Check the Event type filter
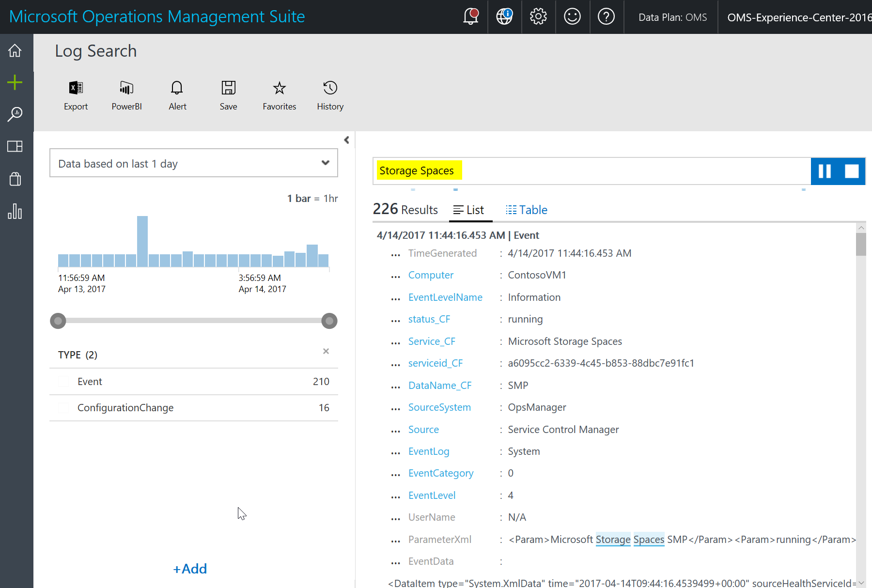Image resolution: width=872 pixels, height=588 pixels. click(x=63, y=382)
